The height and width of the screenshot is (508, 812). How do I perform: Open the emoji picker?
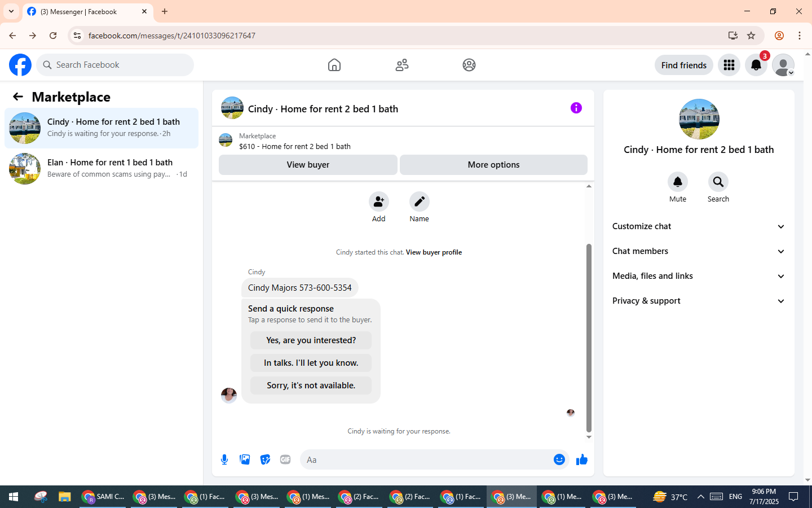[x=559, y=459]
